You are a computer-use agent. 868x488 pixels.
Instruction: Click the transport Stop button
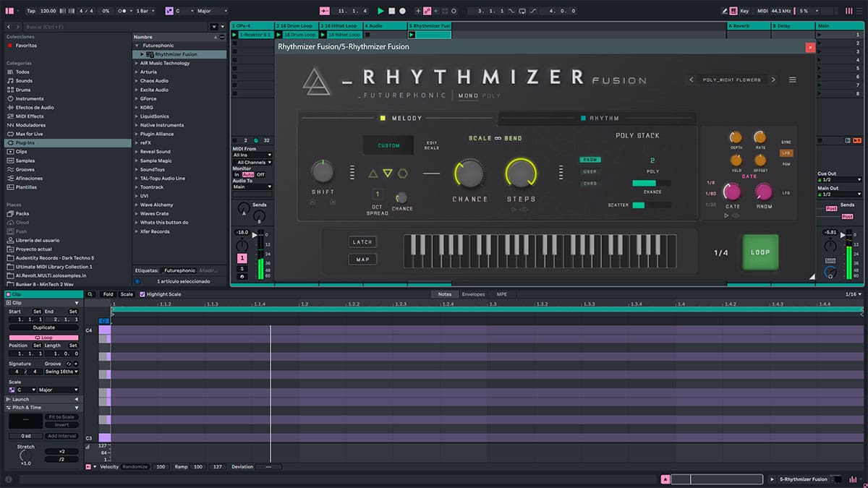pyautogui.click(x=391, y=11)
